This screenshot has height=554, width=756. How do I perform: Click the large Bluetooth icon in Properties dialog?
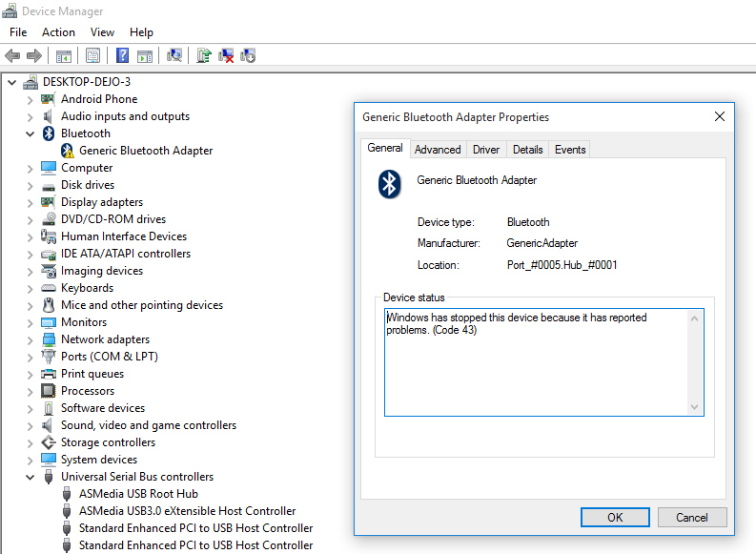coord(389,184)
